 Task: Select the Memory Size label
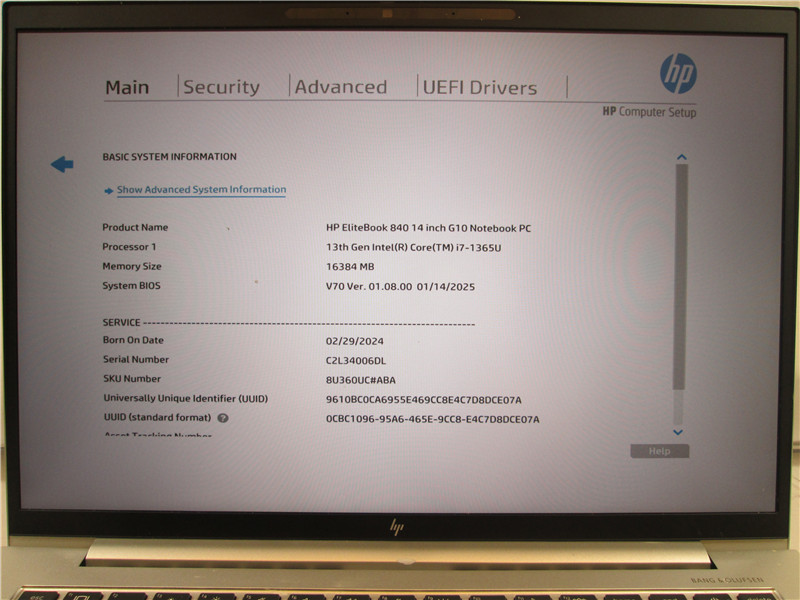point(132,266)
